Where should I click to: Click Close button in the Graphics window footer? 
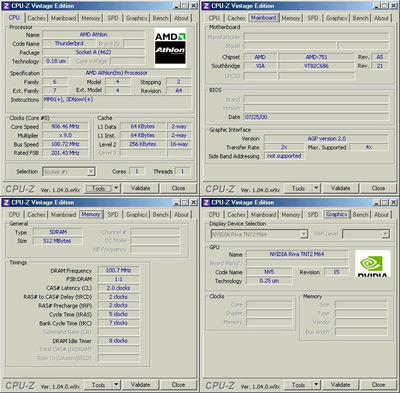[378, 385]
